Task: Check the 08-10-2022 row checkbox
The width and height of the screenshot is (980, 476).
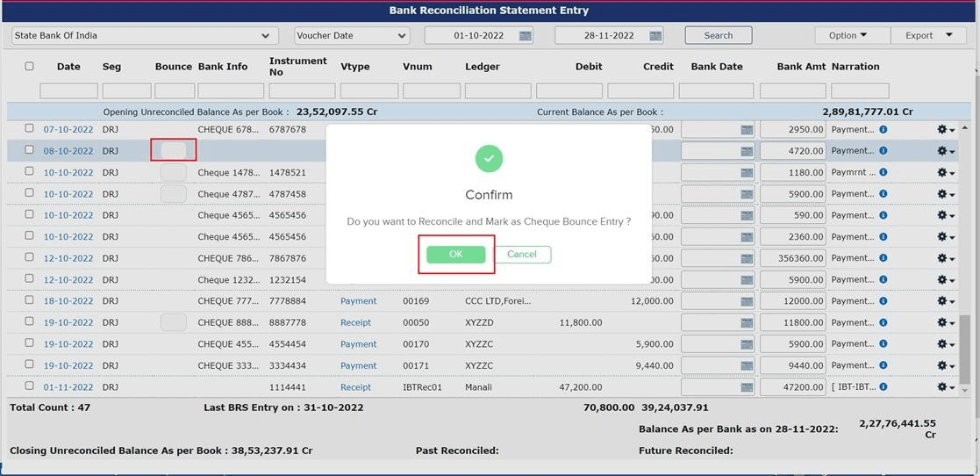Action: click(x=29, y=150)
